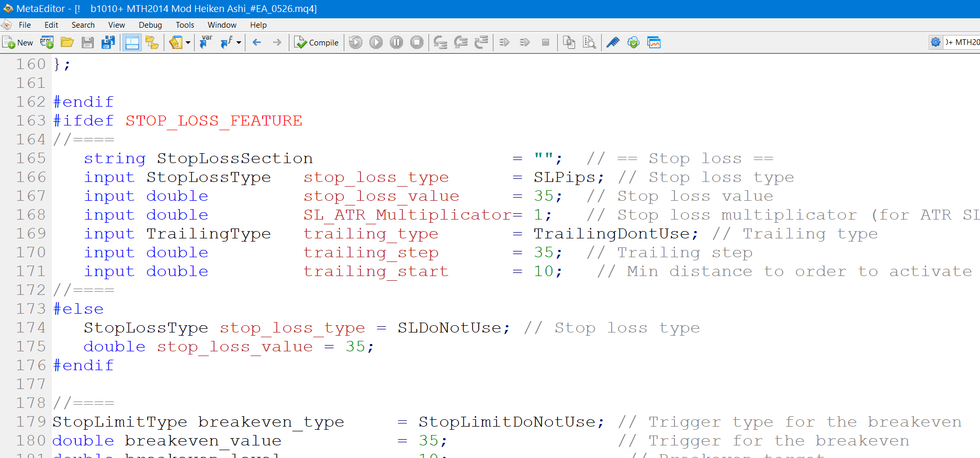The width and height of the screenshot is (980, 458).
Task: Go to variable definition icon
Action: point(206,42)
